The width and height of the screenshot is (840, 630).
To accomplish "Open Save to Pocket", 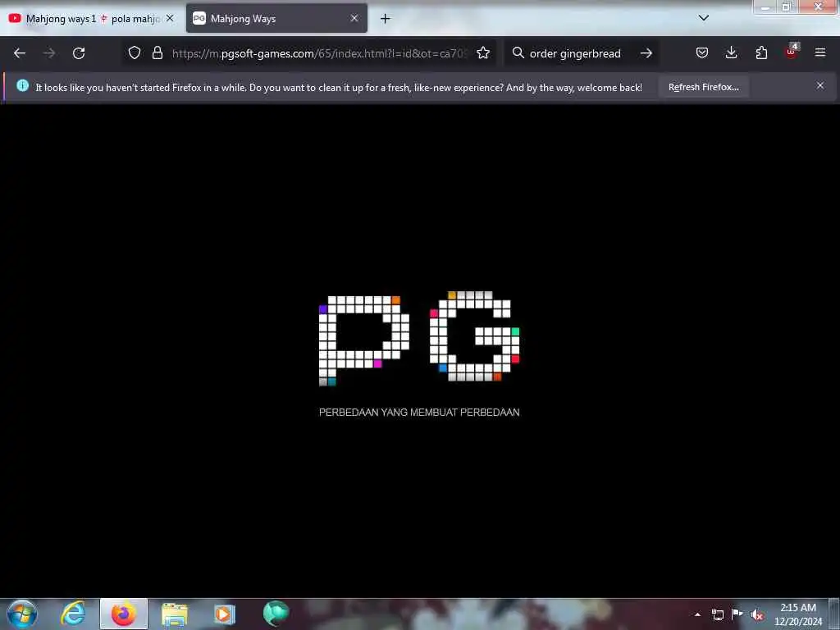I will coord(702,53).
